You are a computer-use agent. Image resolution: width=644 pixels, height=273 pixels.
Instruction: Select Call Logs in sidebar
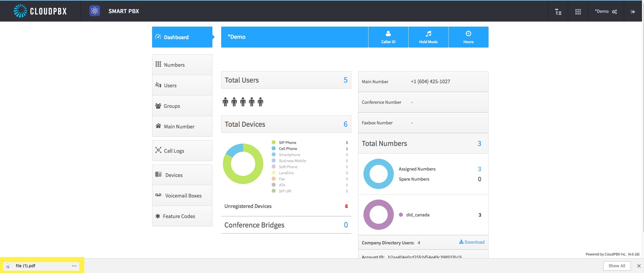tap(182, 151)
